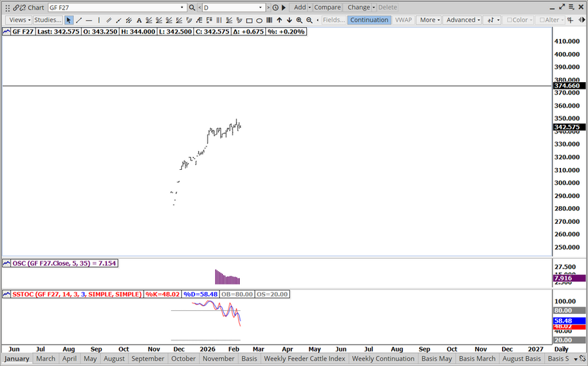Open the Advanced dropdown
The image size is (588, 366).
462,20
